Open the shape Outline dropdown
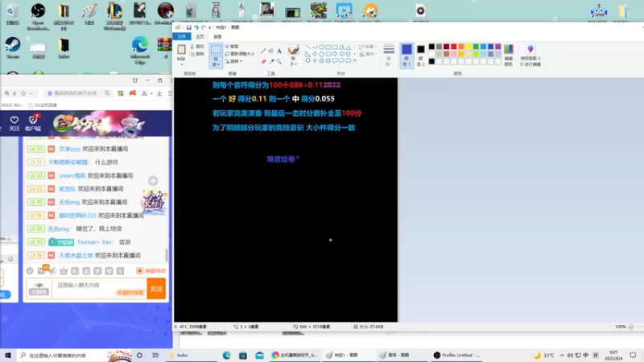644x362 pixels. click(x=367, y=47)
